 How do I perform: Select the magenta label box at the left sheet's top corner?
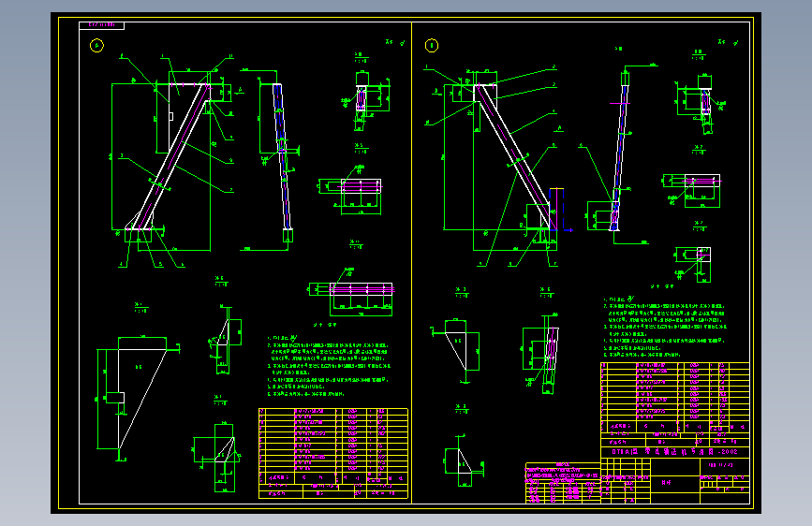tap(101, 25)
